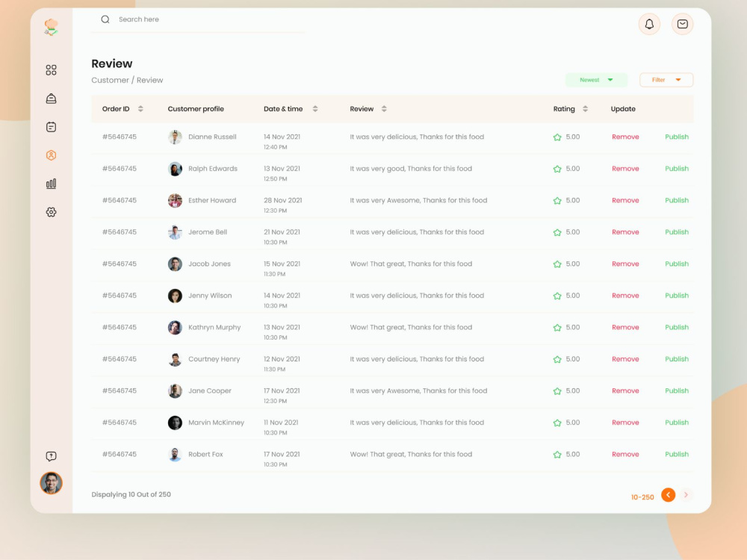This screenshot has width=747, height=560.
Task: Select the food cloche icon in sidebar
Action: [x=51, y=98]
